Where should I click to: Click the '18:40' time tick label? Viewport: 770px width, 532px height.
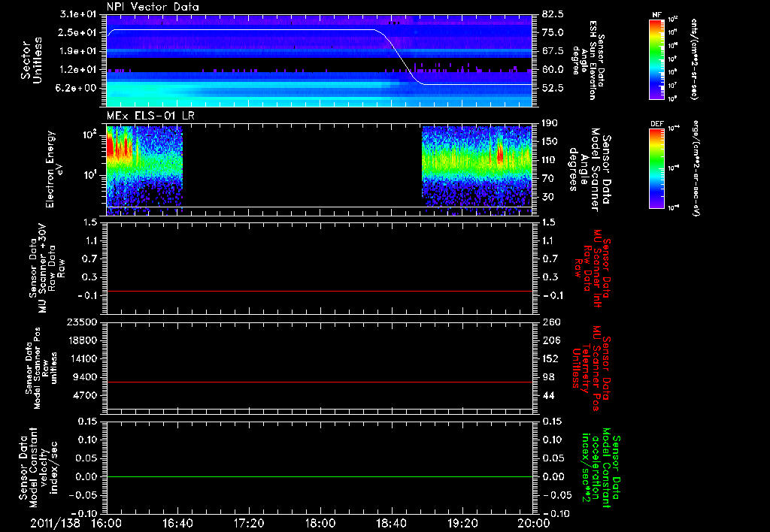coord(391,523)
